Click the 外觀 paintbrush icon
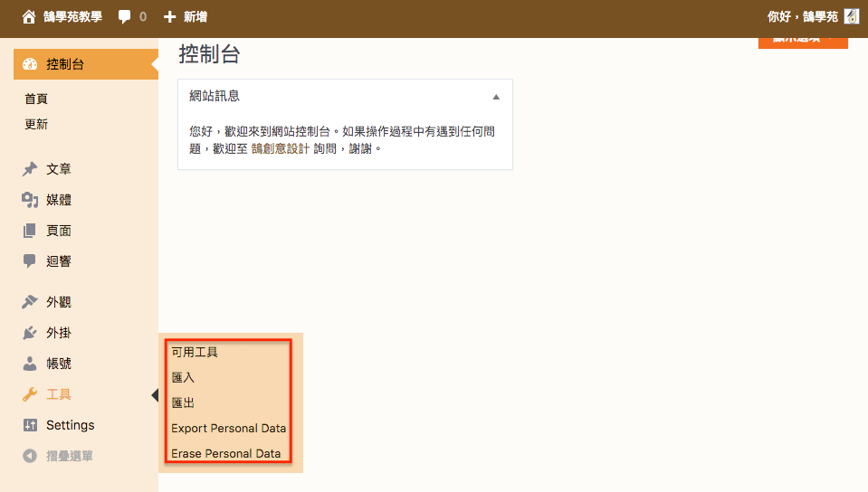The width and height of the screenshot is (868, 492). (30, 301)
